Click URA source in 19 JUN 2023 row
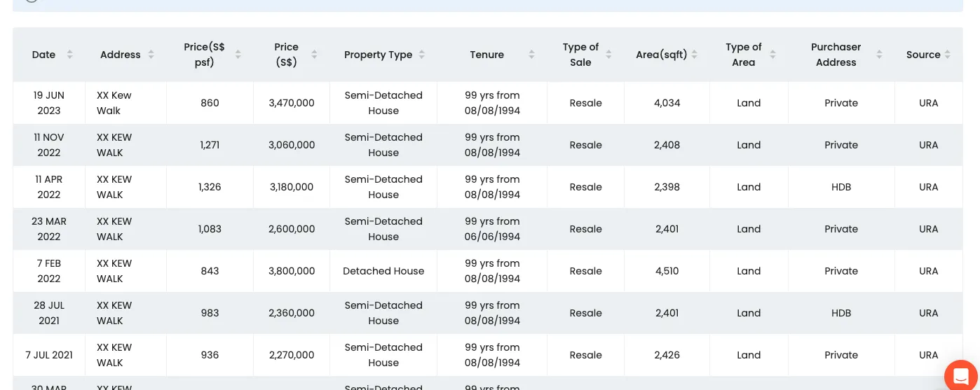The height and width of the screenshot is (390, 980). [x=928, y=103]
